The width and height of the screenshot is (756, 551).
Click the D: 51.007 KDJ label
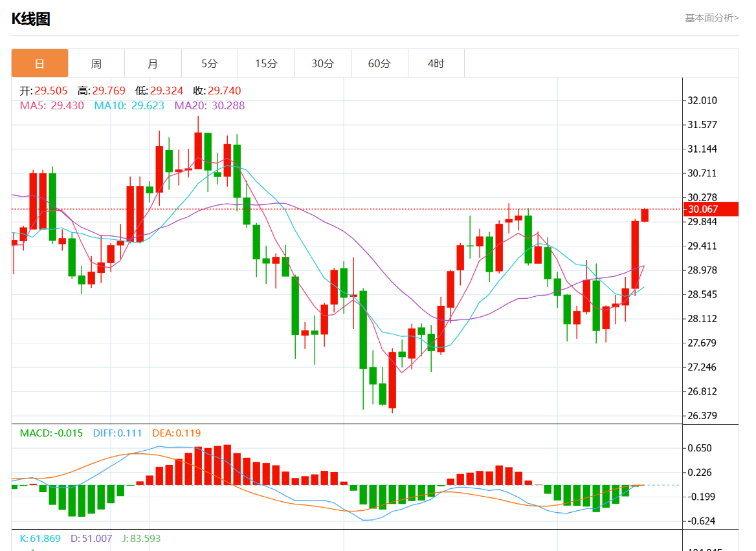[x=91, y=539]
